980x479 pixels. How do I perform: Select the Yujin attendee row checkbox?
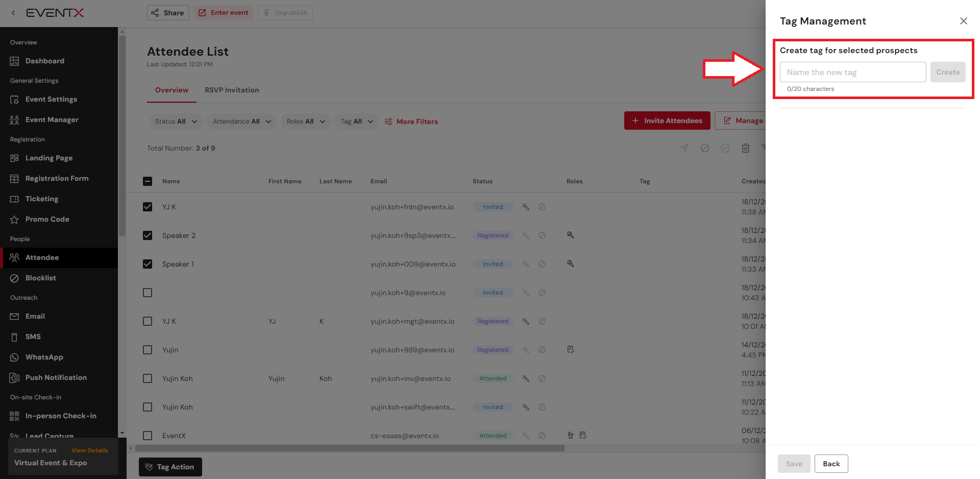coord(148,350)
